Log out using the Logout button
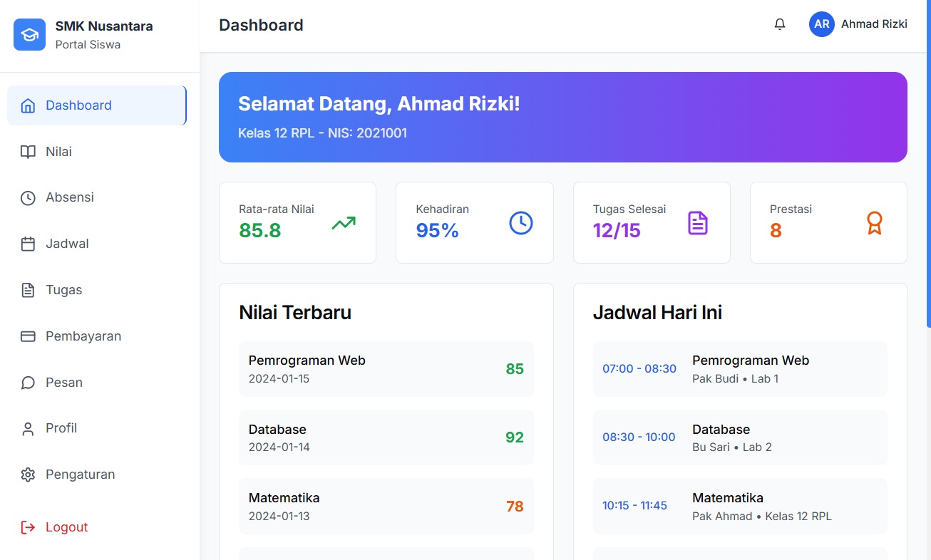 coord(66,527)
